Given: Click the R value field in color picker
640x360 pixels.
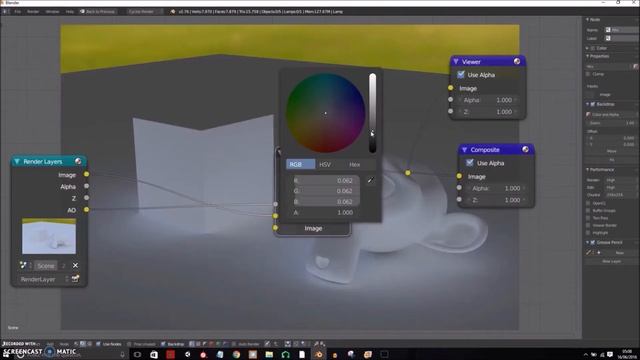Looking at the screenshot, I should click(326, 180).
